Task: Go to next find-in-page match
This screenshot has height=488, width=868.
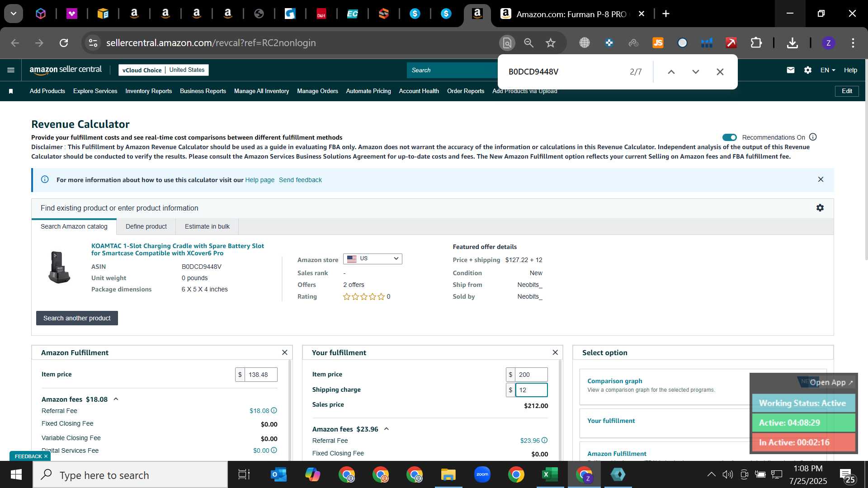Action: tap(696, 72)
